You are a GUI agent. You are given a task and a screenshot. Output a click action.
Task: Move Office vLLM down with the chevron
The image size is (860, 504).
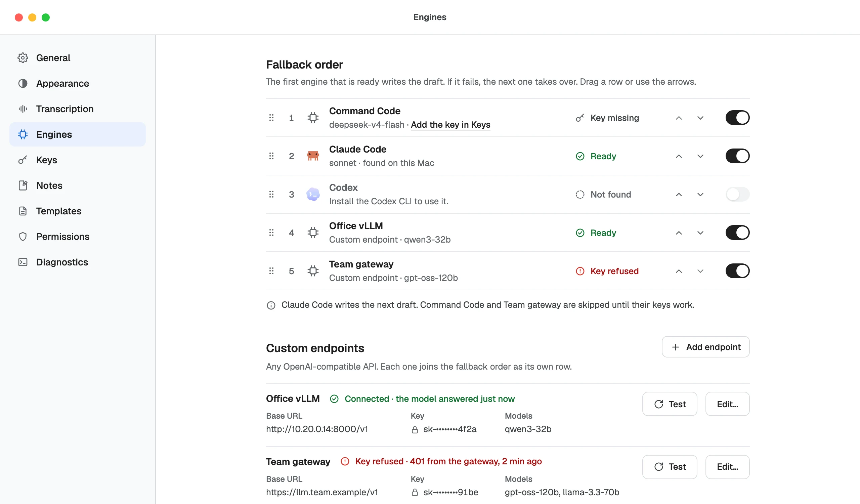(700, 233)
